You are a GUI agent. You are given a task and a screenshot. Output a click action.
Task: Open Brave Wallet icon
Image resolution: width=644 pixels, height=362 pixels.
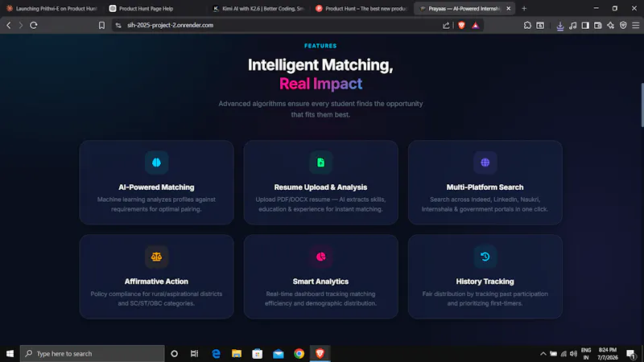tap(598, 26)
